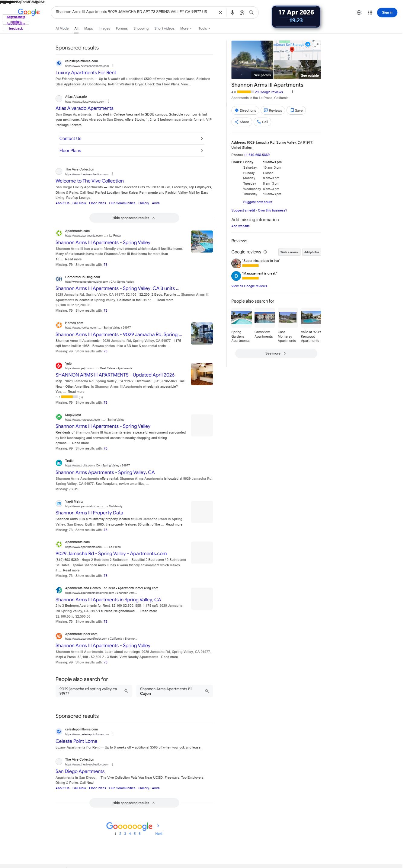The width and height of the screenshot is (407, 868).
Task: Clear the search box with X icon
Action: tap(220, 12)
